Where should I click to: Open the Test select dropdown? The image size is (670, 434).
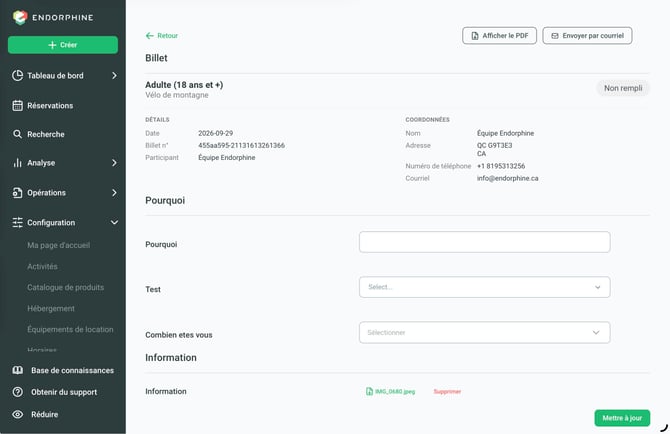pyautogui.click(x=485, y=287)
